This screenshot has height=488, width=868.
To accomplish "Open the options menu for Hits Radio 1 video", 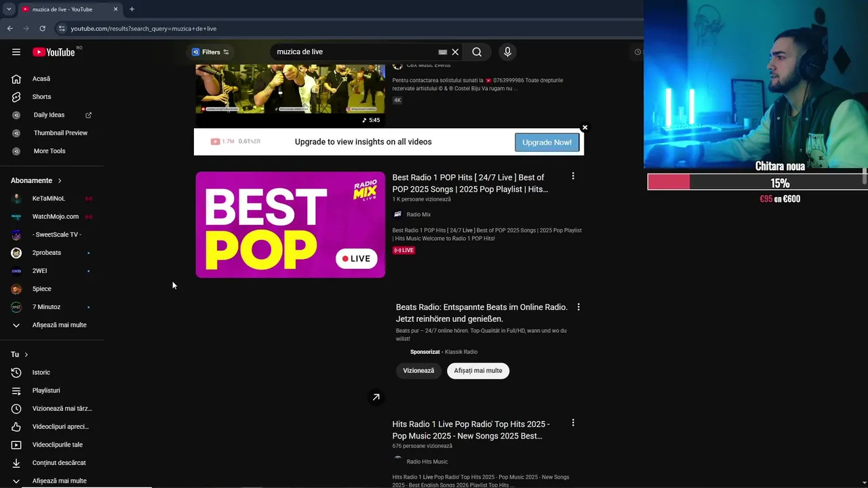I will tap(573, 423).
